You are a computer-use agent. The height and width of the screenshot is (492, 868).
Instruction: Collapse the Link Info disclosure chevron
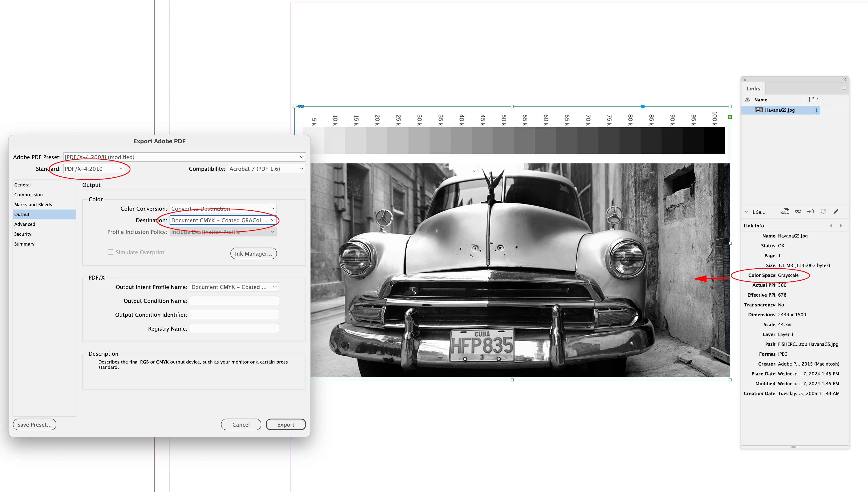pos(747,212)
